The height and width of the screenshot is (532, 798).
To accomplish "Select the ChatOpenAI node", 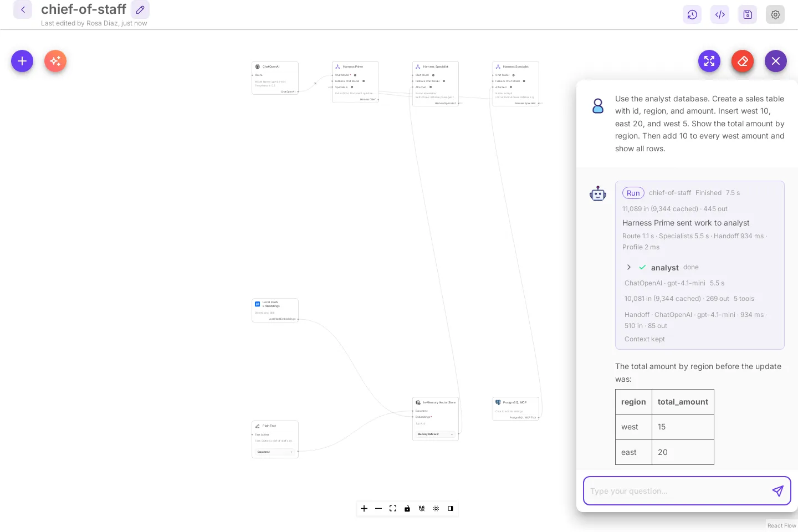I will [x=275, y=78].
